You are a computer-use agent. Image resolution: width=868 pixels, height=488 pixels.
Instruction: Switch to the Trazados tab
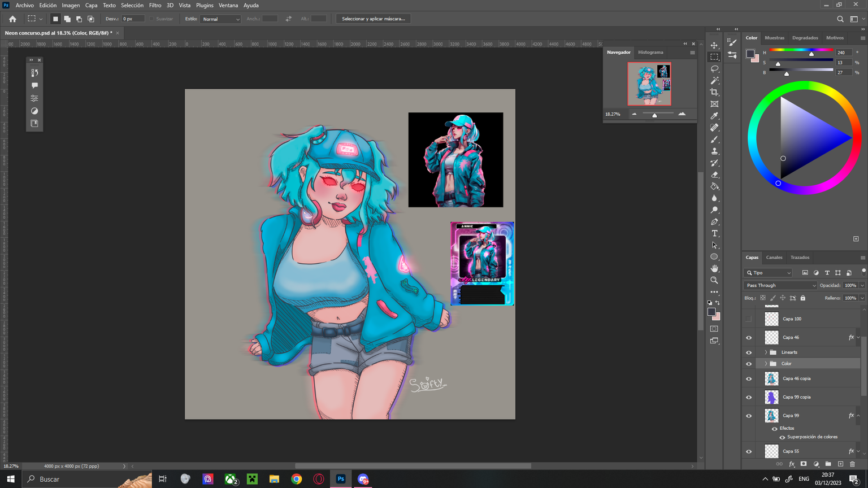[x=800, y=258]
